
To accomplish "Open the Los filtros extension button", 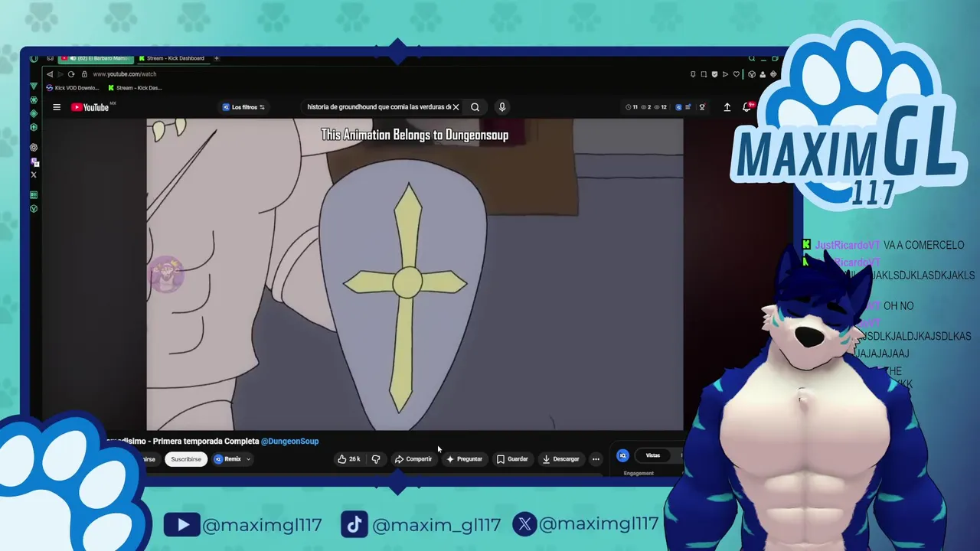I will (243, 107).
